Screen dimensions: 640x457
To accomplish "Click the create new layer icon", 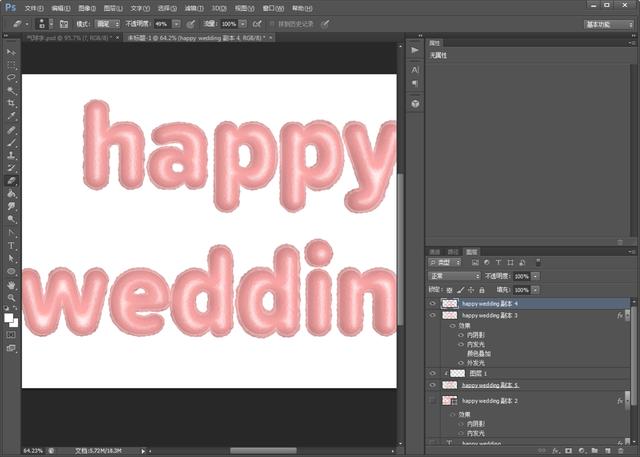I will [607, 450].
